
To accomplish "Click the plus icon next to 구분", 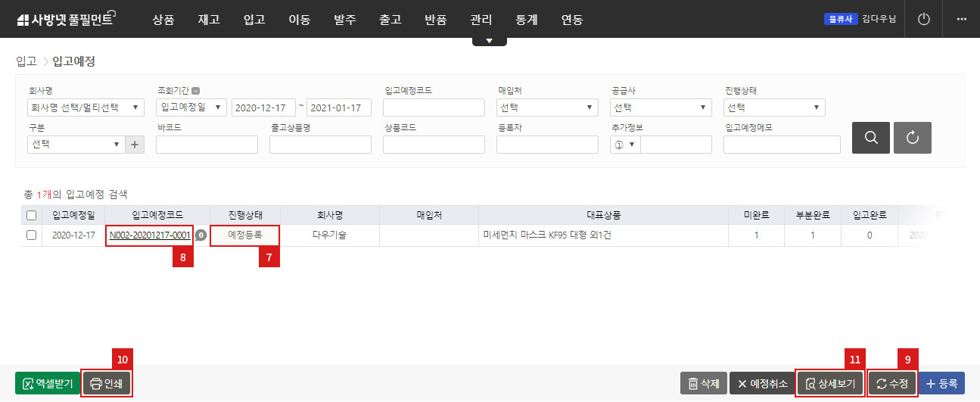I will [x=135, y=144].
